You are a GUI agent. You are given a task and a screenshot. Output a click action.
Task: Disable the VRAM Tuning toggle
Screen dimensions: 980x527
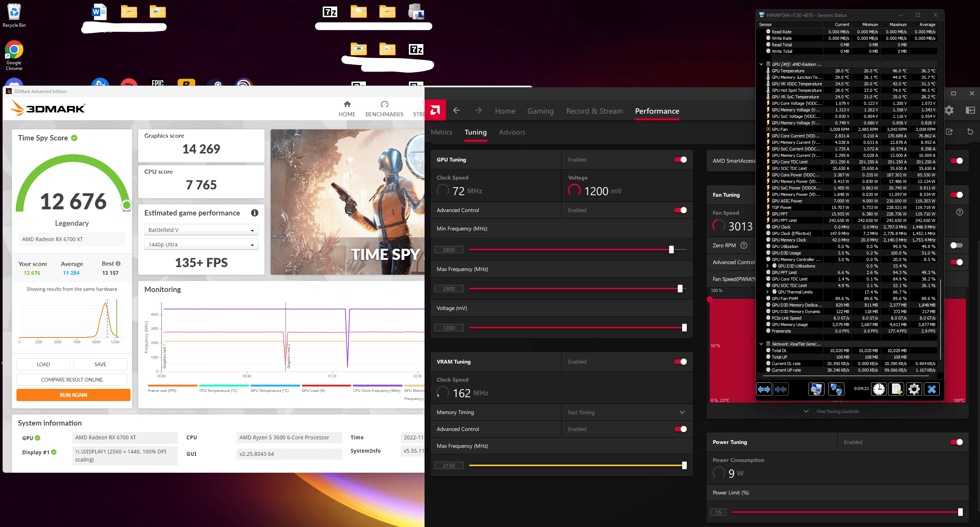point(681,362)
